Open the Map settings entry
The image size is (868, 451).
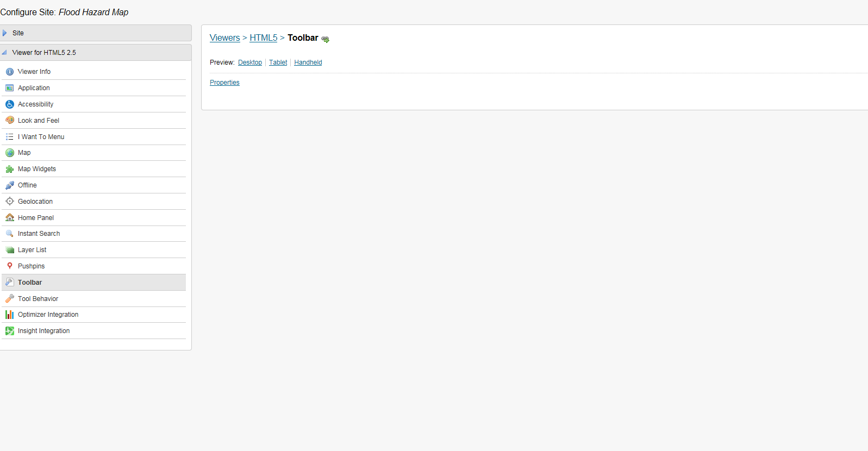[94, 153]
